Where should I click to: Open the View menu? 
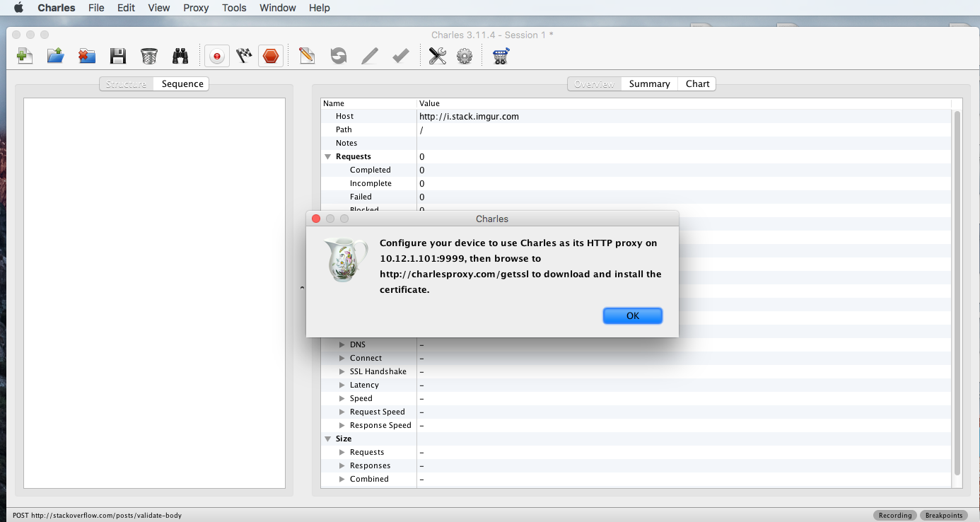click(x=159, y=8)
